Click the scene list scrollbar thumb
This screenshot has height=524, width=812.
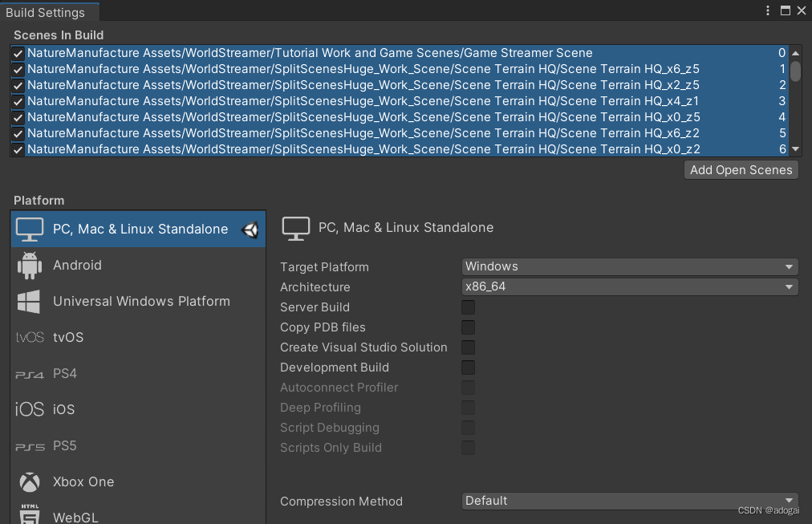[x=796, y=71]
